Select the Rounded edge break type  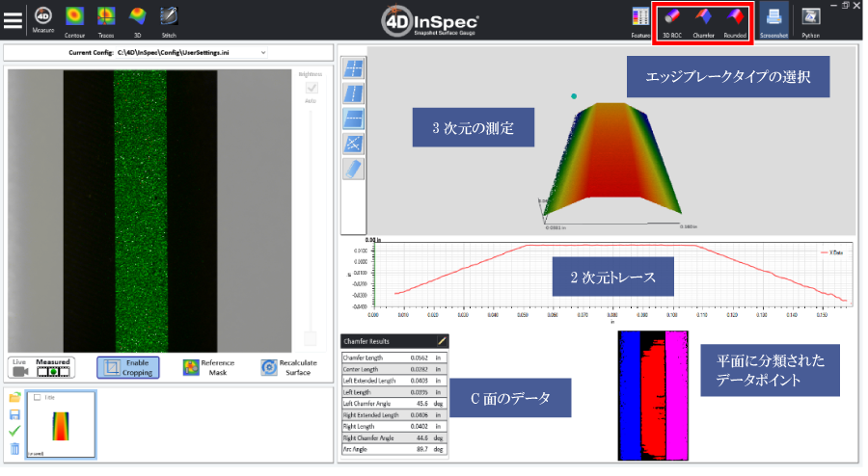(735, 22)
